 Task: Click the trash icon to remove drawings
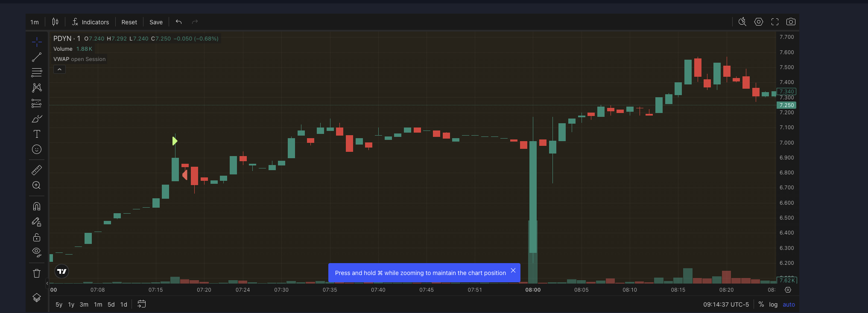click(x=37, y=273)
